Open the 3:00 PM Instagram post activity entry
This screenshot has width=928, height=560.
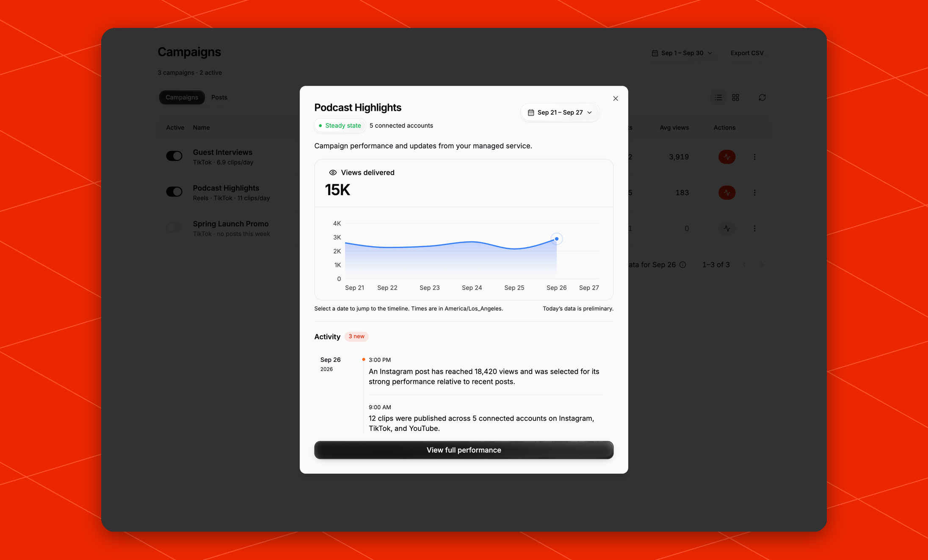point(486,371)
